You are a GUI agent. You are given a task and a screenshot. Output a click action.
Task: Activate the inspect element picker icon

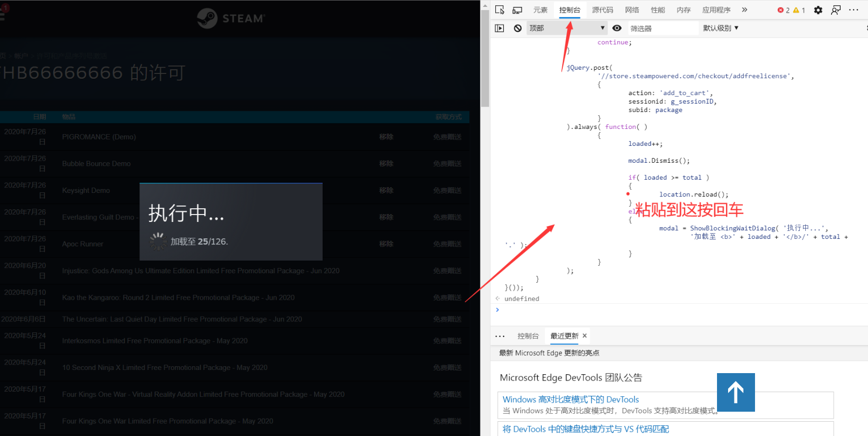tap(500, 10)
